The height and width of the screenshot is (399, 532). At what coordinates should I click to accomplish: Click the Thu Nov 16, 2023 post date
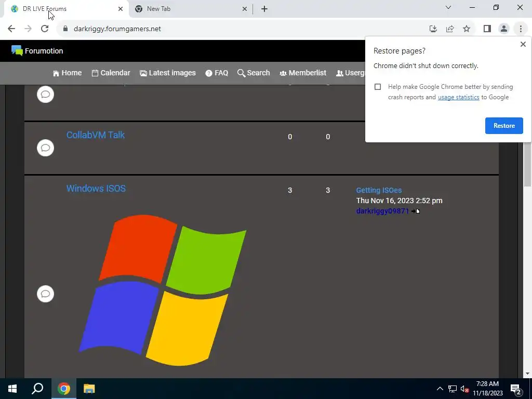(399, 201)
